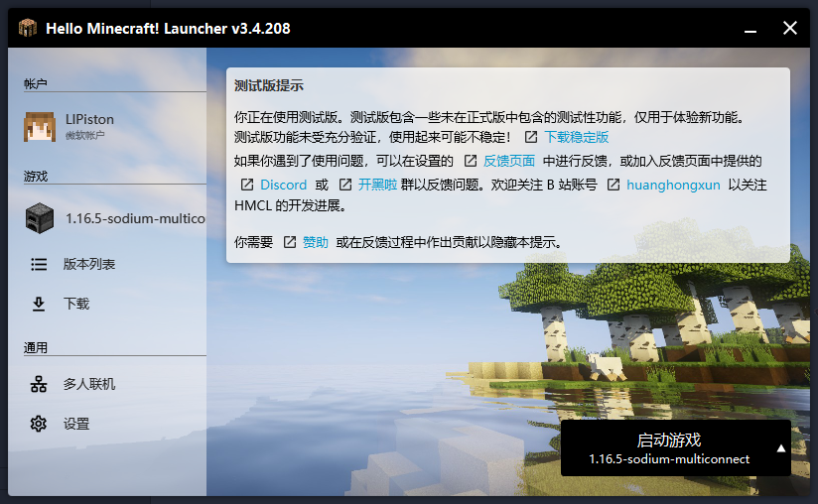Click external link icon before 赞助
The height and width of the screenshot is (504, 818).
pos(290,242)
